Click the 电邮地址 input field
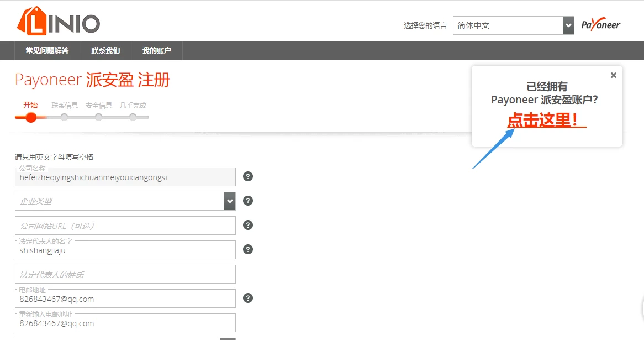644x340 pixels. tap(125, 299)
